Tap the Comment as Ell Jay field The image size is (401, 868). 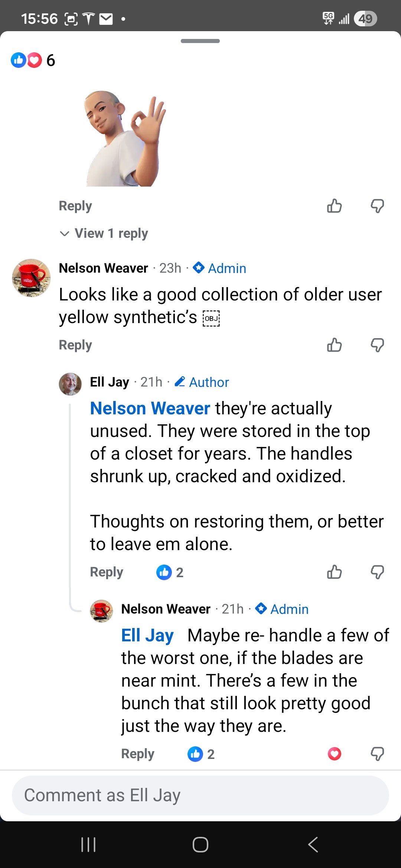point(200,795)
